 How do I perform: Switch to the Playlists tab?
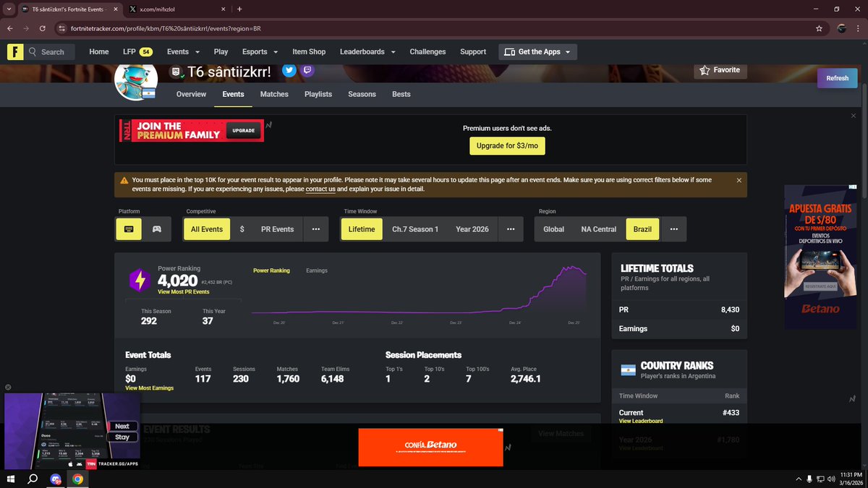(x=318, y=94)
